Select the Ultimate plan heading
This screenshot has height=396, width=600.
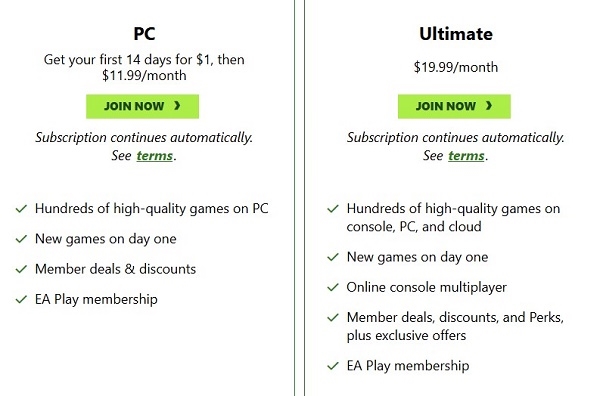click(456, 34)
